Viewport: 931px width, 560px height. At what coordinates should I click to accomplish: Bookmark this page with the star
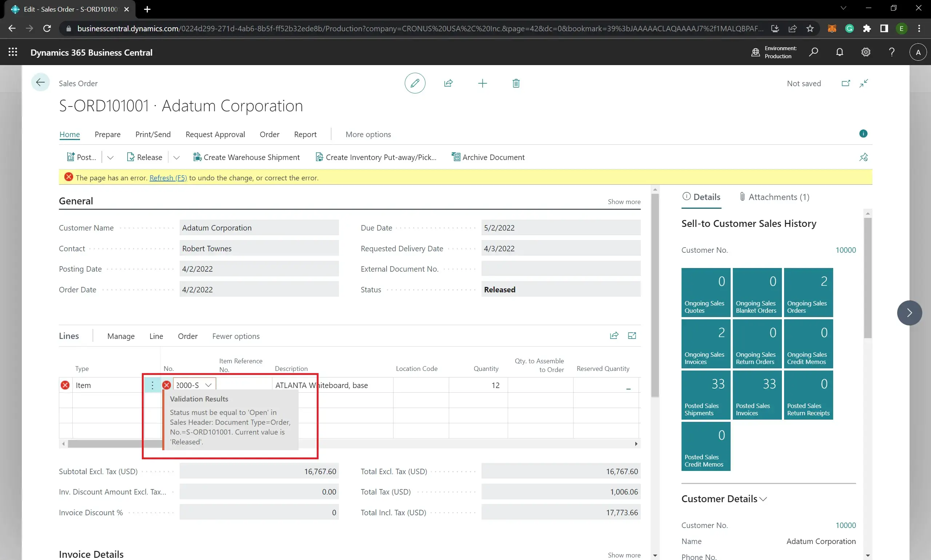click(x=810, y=28)
